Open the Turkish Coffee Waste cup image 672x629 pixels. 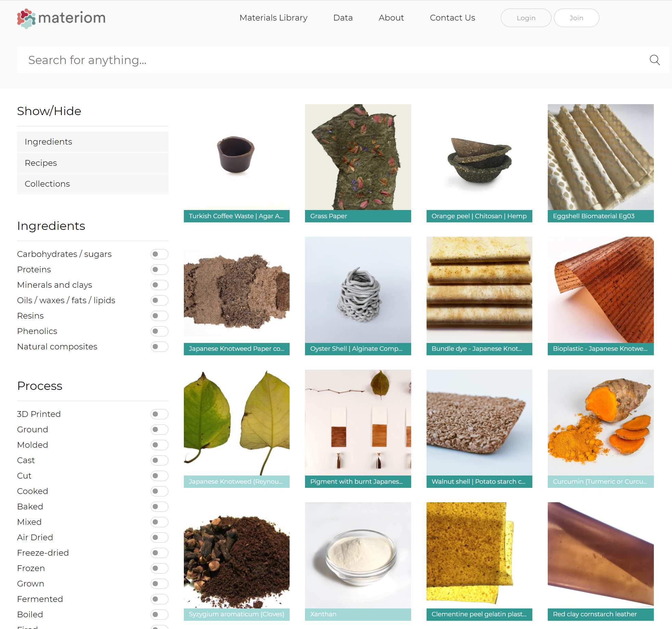click(237, 157)
